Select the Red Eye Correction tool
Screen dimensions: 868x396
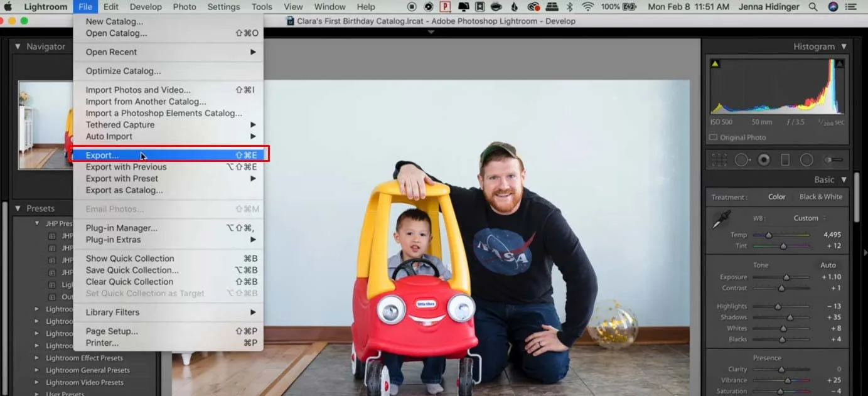click(764, 160)
